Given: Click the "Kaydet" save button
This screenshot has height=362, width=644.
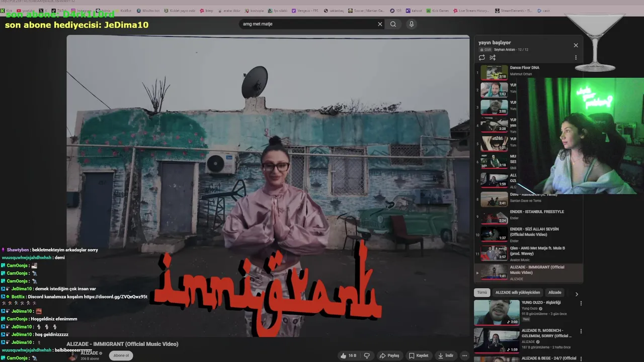Looking at the screenshot, I should pyautogui.click(x=418, y=355).
